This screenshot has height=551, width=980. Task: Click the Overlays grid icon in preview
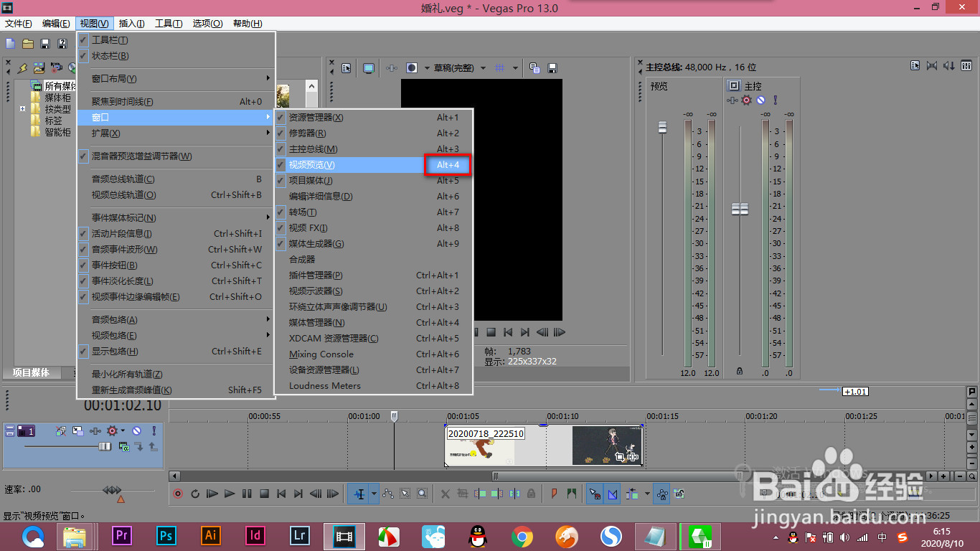(x=499, y=68)
